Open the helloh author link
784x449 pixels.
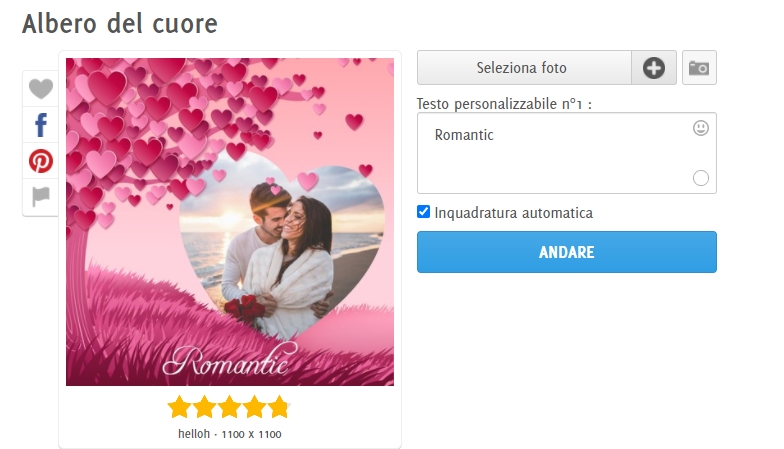click(194, 434)
